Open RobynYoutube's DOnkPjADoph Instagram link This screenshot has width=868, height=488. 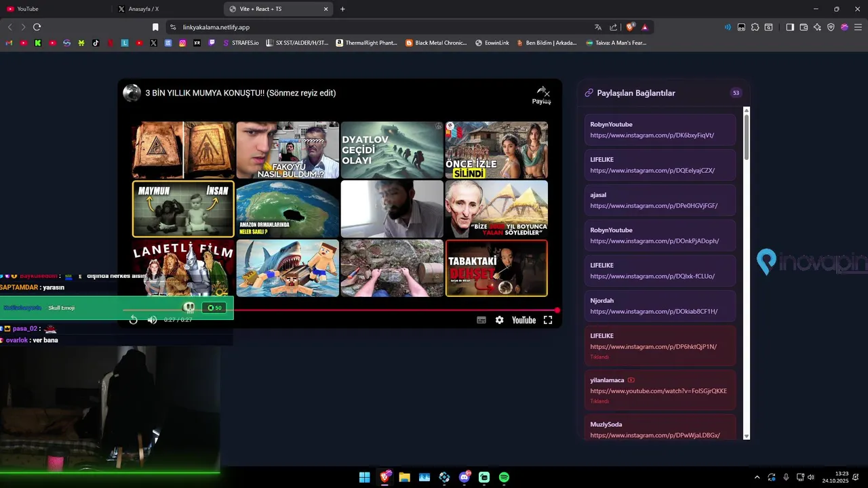pyautogui.click(x=654, y=241)
